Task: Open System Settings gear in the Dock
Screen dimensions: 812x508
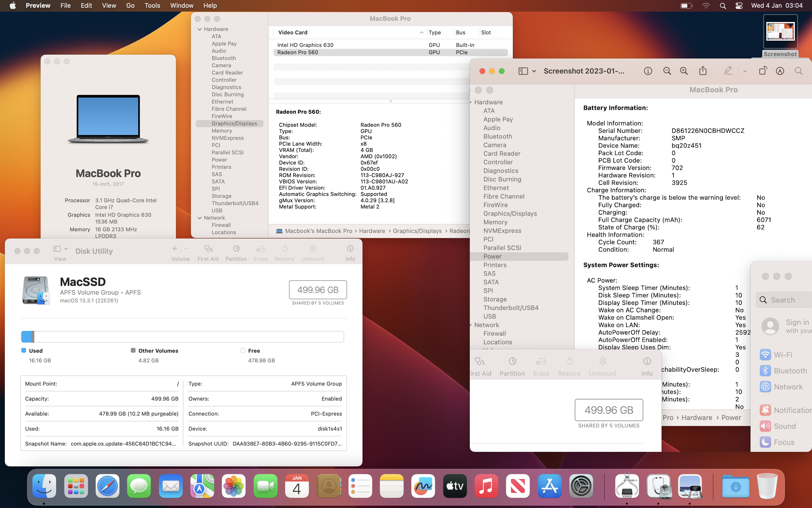Action: [581, 486]
